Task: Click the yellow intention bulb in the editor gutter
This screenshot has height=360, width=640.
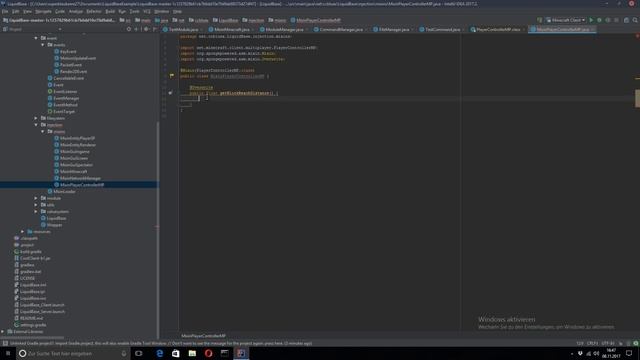Action: (172, 76)
